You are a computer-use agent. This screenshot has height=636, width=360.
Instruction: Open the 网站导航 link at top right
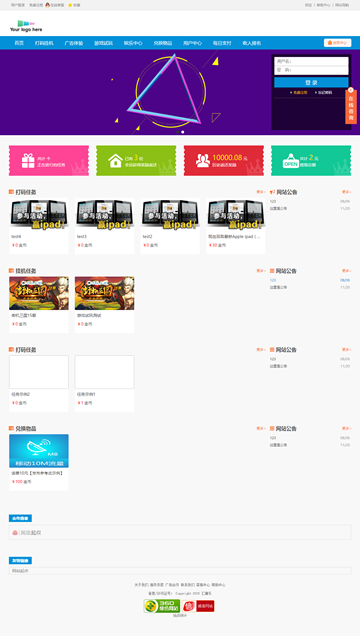coord(342,5)
